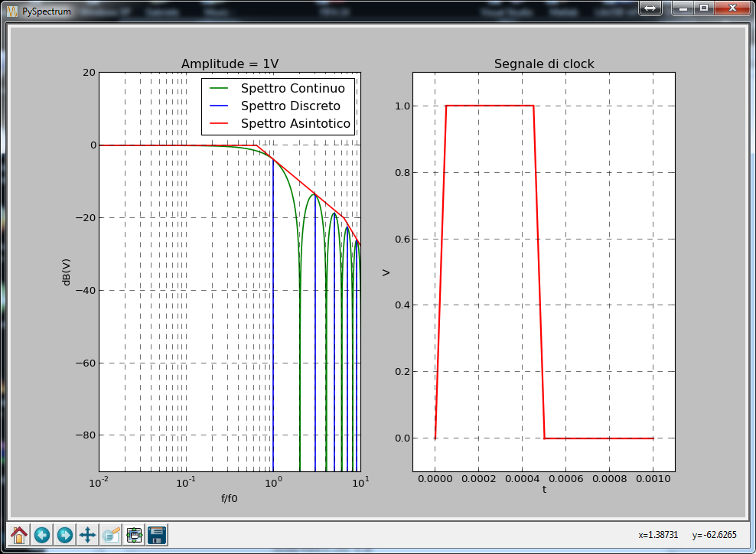Activate the Pan/Zoom tool

point(88,536)
